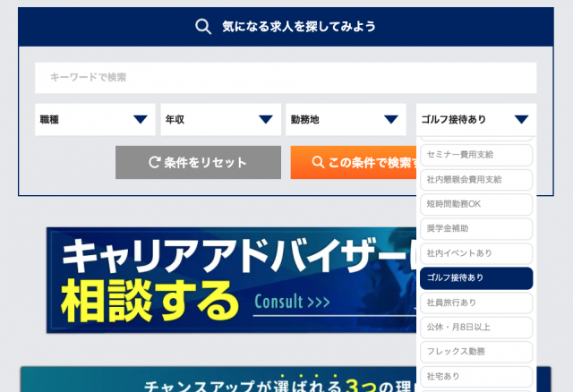Click the magnifier icon on orange search button
This screenshot has height=392, width=573.
(317, 163)
